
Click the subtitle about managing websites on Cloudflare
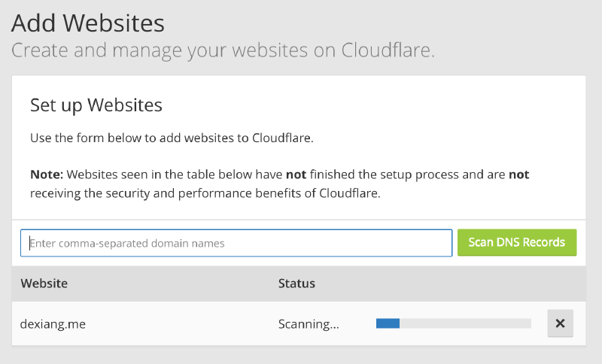(223, 50)
